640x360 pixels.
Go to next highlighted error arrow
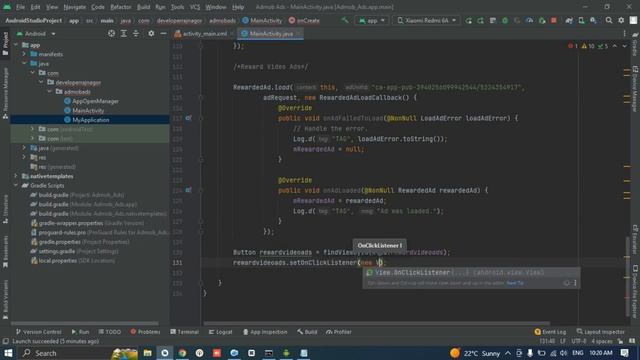coord(624,46)
